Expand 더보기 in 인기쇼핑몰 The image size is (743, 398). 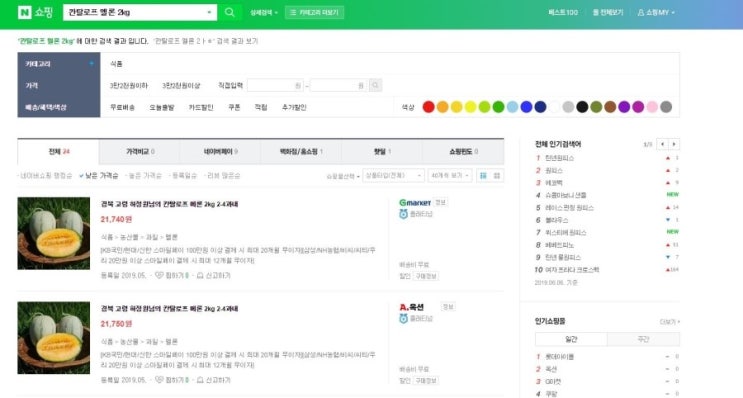pyautogui.click(x=670, y=322)
